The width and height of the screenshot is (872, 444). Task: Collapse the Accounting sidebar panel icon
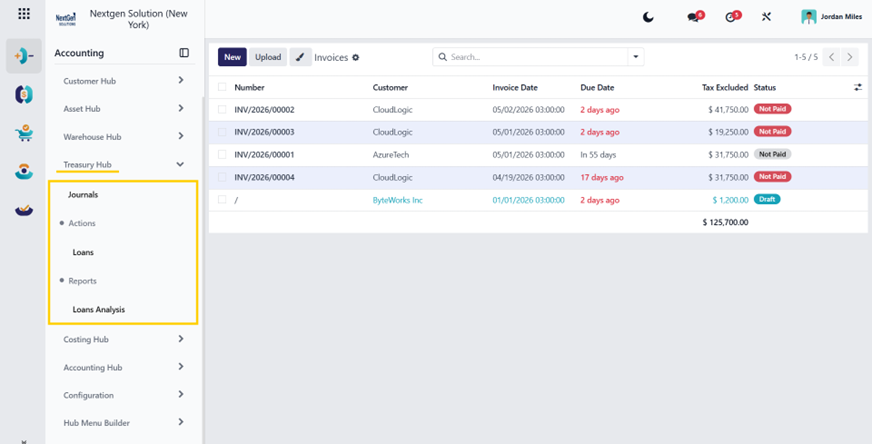184,53
